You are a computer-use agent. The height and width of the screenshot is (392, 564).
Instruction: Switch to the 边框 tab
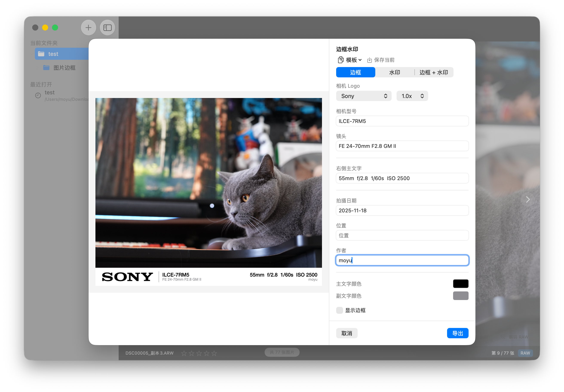click(x=356, y=72)
